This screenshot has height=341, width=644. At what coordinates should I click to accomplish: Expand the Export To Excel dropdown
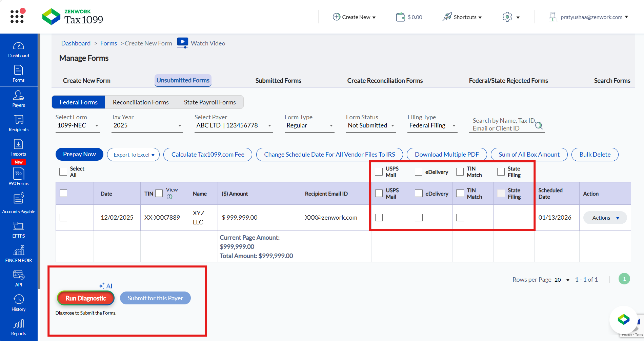133,155
